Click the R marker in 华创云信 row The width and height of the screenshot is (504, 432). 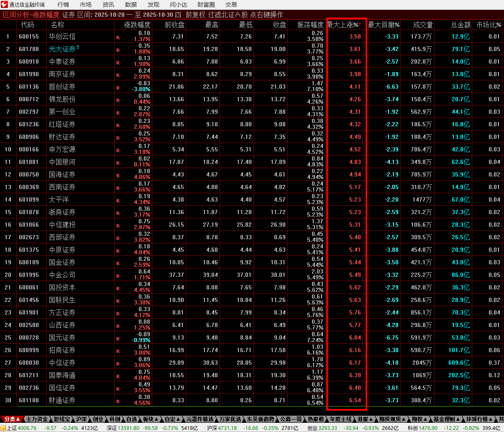[118, 38]
